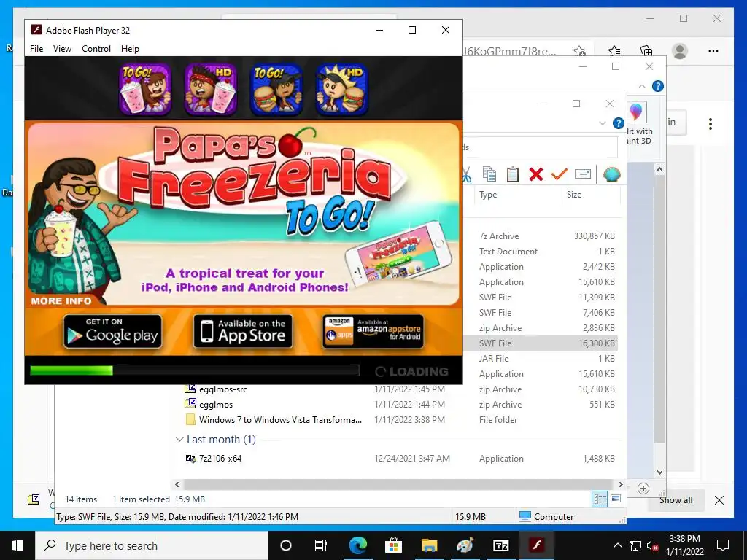The image size is (747, 560).
Task: Select the egglmos zip file
Action: pyautogui.click(x=216, y=404)
